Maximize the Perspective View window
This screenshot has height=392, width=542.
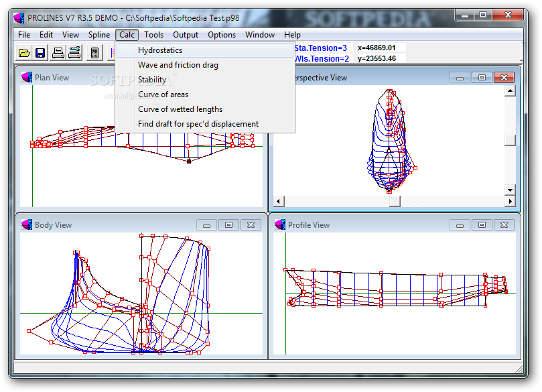pyautogui.click(x=482, y=78)
